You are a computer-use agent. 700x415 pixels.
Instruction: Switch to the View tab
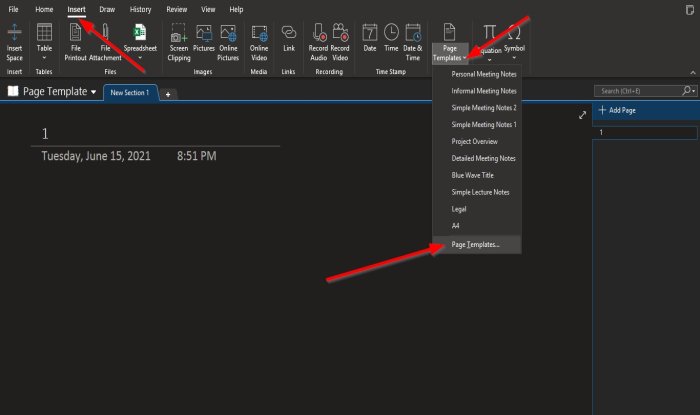click(x=208, y=9)
